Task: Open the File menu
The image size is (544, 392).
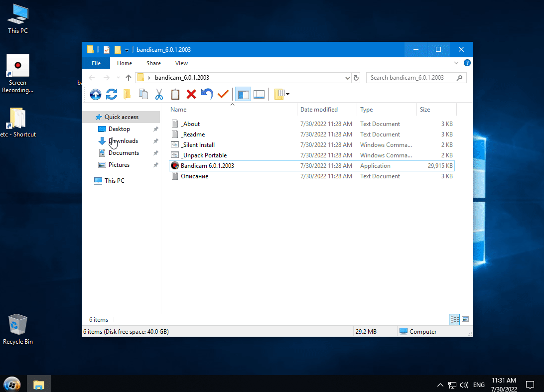Action: click(x=96, y=63)
